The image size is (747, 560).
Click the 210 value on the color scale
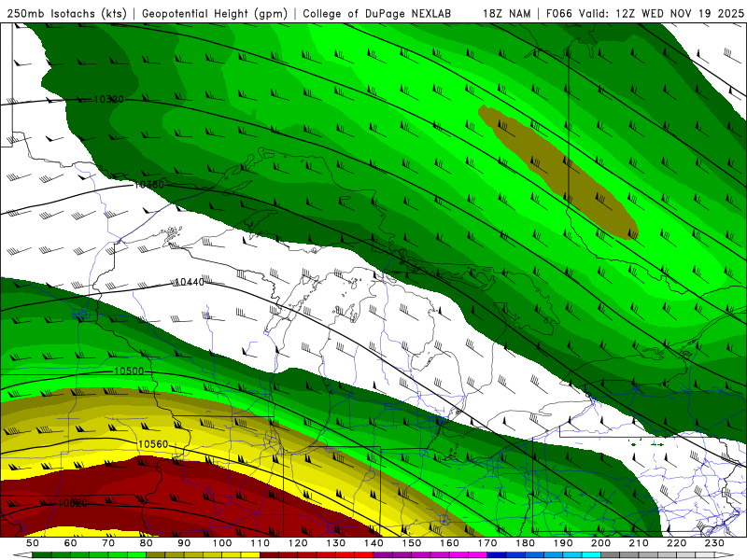click(x=639, y=543)
